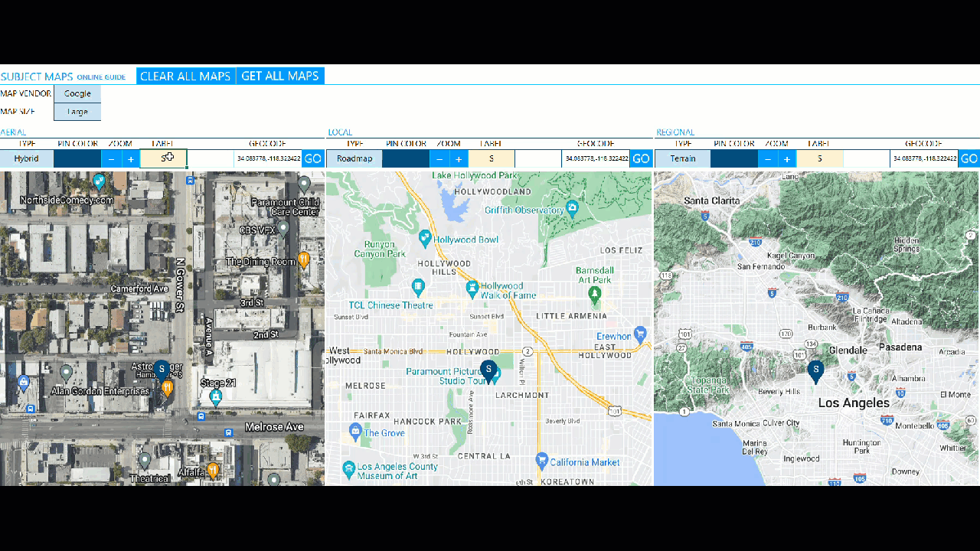
Task: Click the Melrose Ave street label
Action: pyautogui.click(x=274, y=426)
